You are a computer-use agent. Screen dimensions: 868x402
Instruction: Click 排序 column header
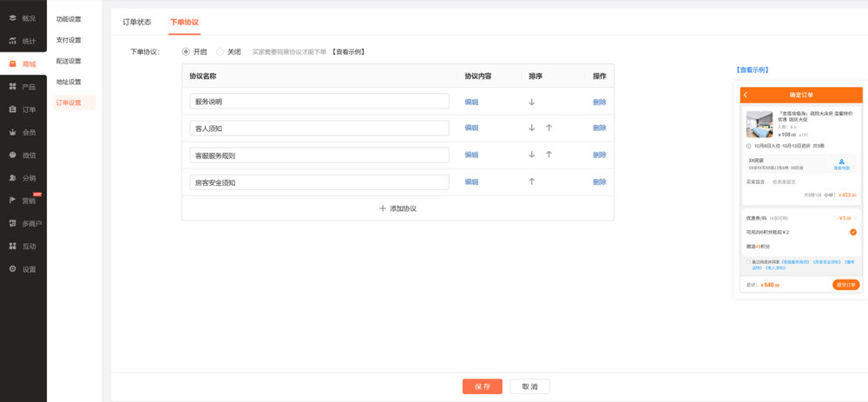pyautogui.click(x=536, y=76)
